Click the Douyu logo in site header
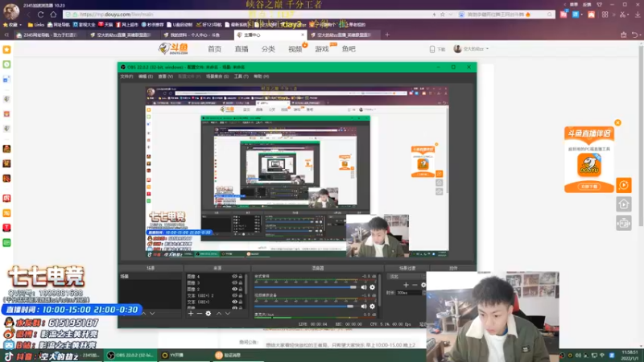 pos(173,48)
